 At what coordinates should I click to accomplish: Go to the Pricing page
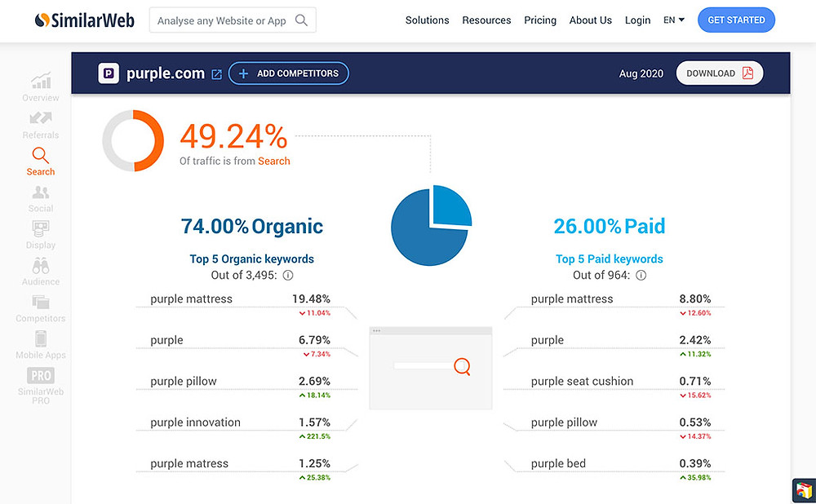pyautogui.click(x=540, y=20)
